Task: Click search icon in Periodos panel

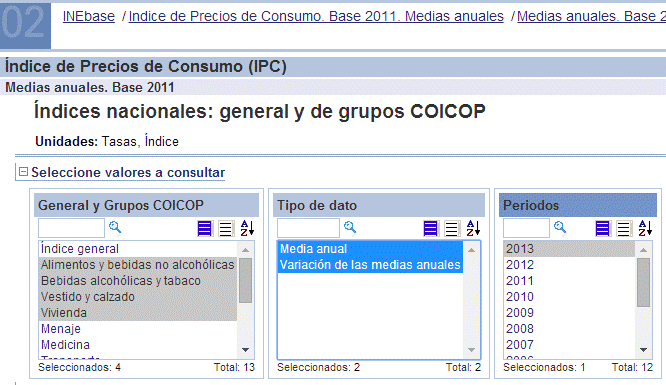Action: pyautogui.click(x=560, y=228)
